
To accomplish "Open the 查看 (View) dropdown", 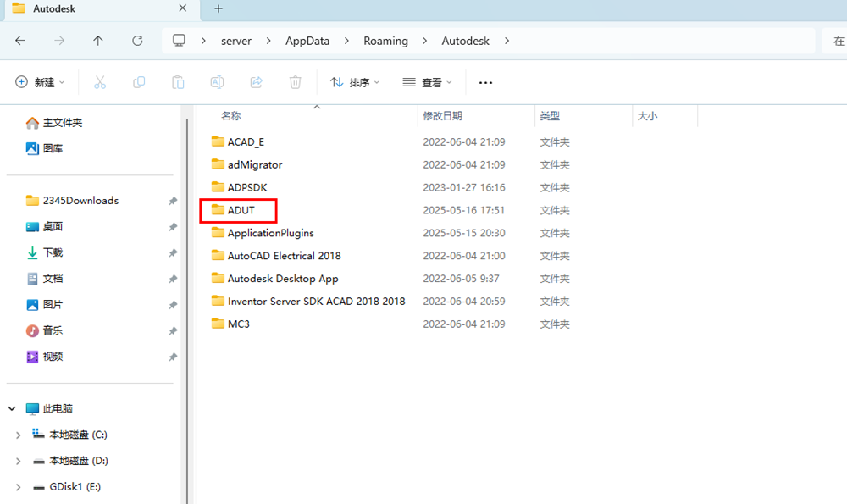I will 427,82.
